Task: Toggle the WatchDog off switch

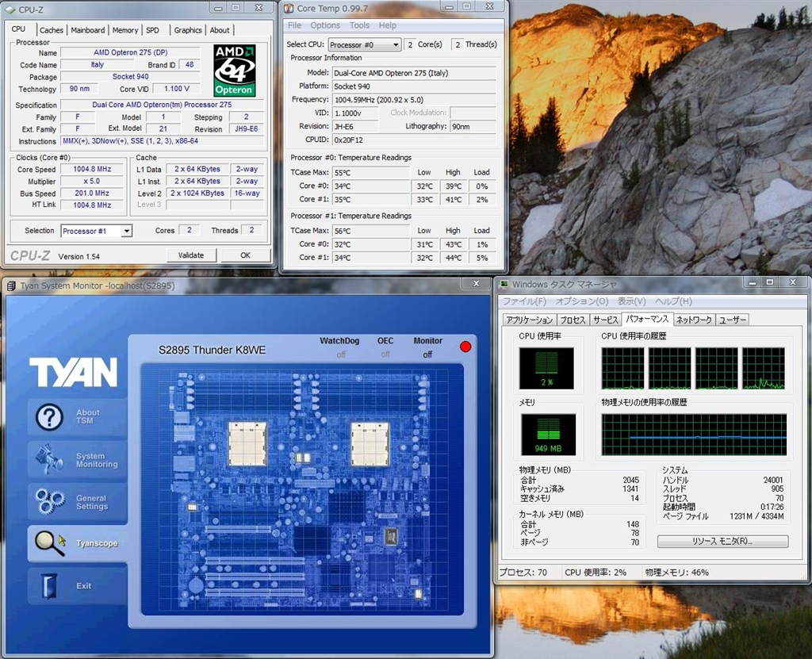Action: click(341, 354)
